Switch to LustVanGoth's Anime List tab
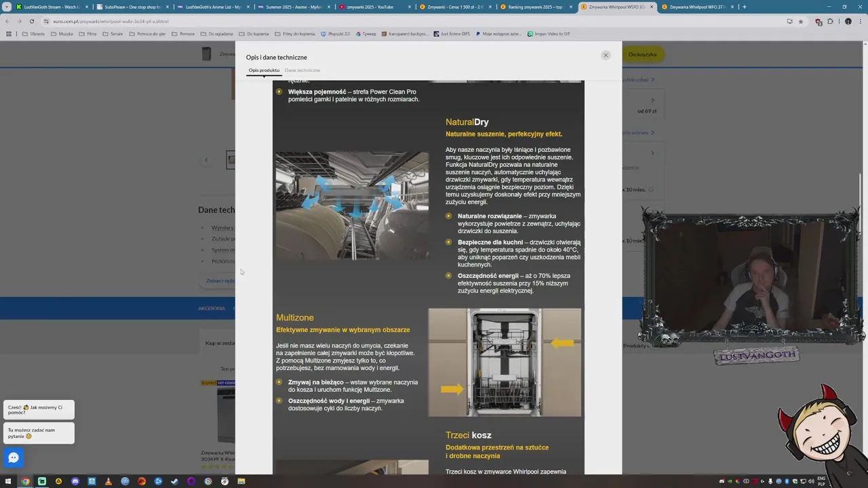The width and height of the screenshot is (868, 488). pyautogui.click(x=212, y=7)
